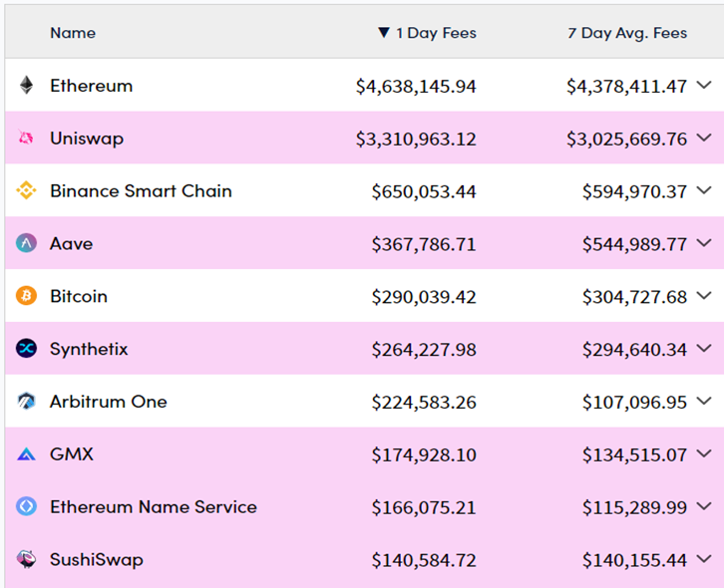The width and height of the screenshot is (724, 588).
Task: Sort by the Name column header
Action: click(x=73, y=33)
